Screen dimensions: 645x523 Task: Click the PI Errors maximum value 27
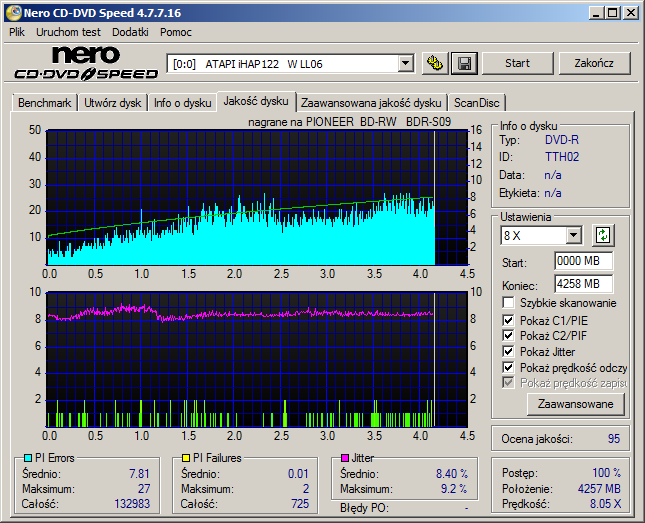(144, 489)
